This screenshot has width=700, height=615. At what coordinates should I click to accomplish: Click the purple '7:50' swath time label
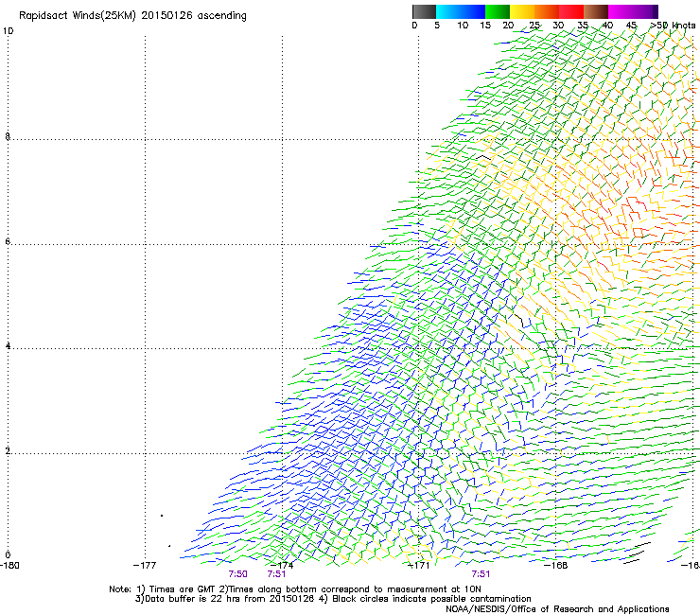coord(238,574)
